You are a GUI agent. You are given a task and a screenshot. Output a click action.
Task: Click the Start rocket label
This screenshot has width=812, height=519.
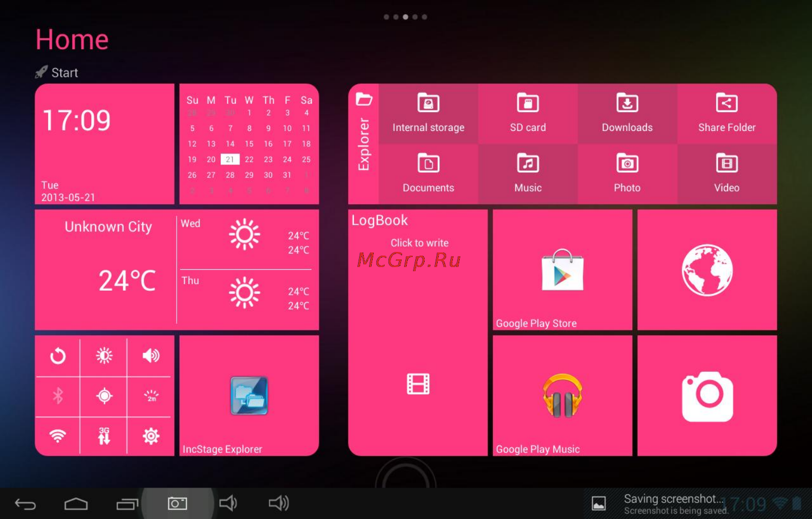coord(57,72)
